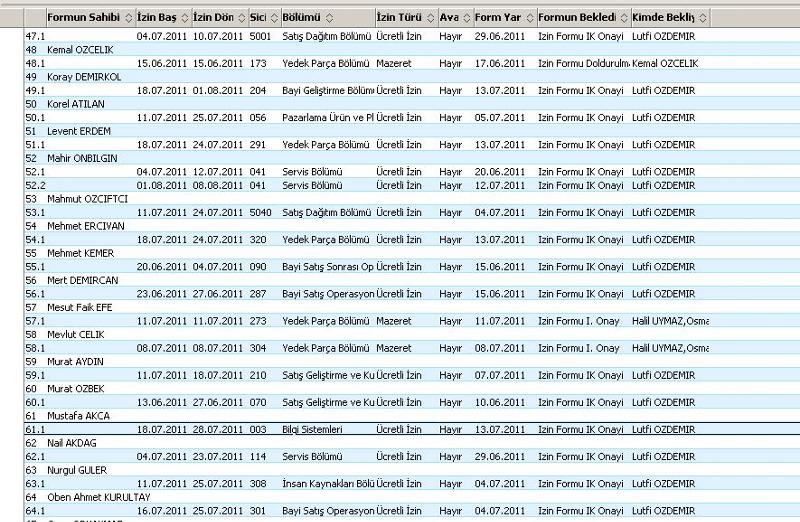Click the Mazeret cell in row 57.1
The height and width of the screenshot is (522, 800).
coord(394,321)
